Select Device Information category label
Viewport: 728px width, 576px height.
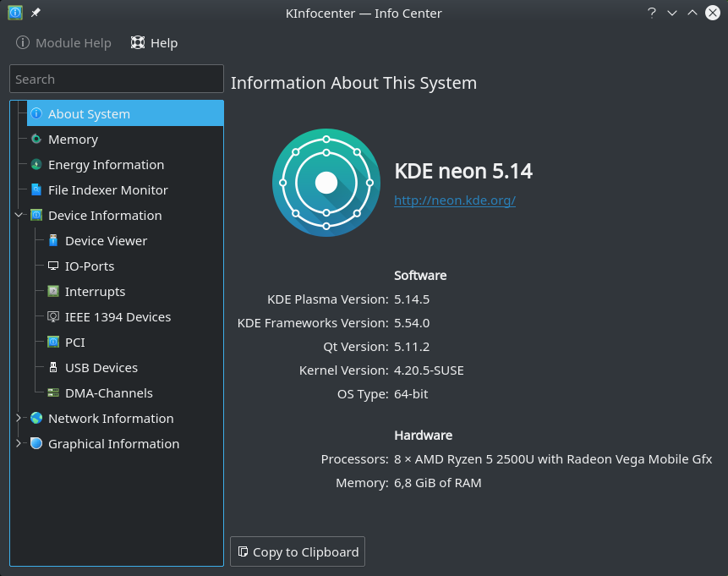(x=105, y=216)
